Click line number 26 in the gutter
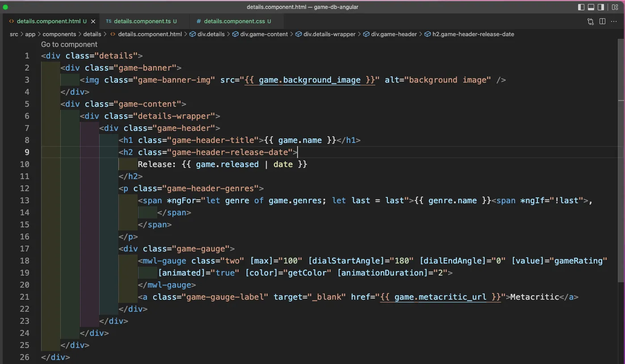This screenshot has height=364, width=625. coord(25,357)
